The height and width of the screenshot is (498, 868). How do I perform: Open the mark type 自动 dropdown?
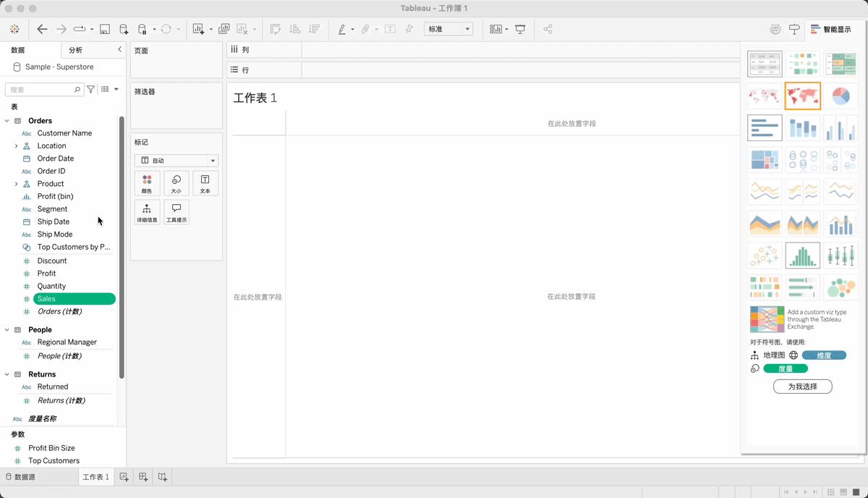(x=176, y=161)
